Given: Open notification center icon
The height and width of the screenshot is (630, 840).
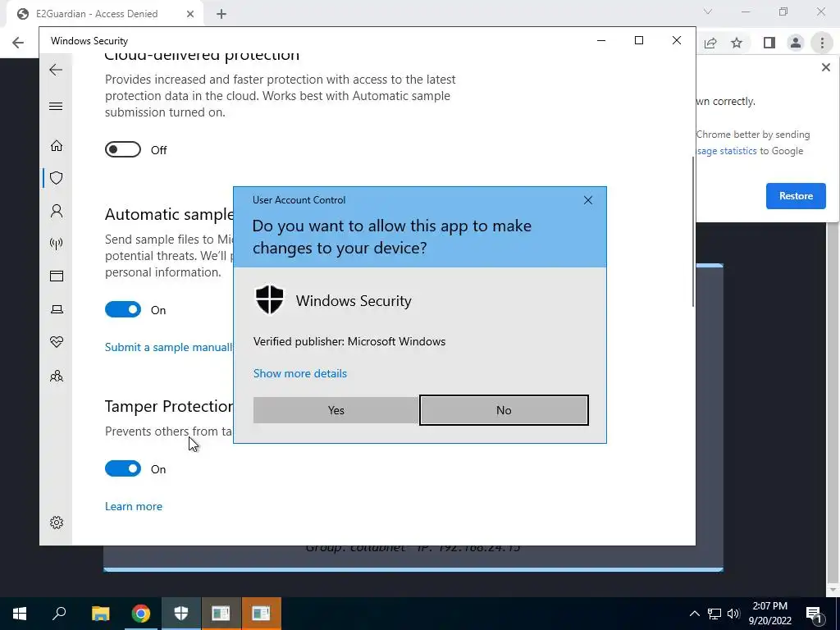Looking at the screenshot, I should [814, 614].
